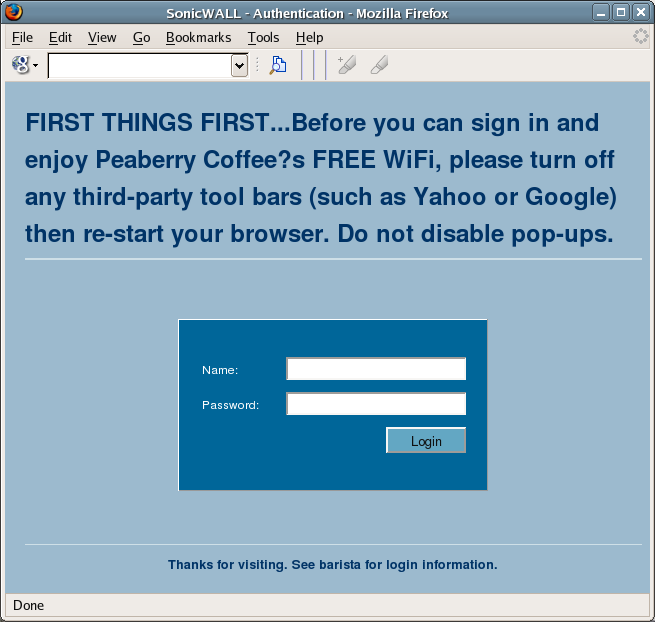Open the Bookmarks menu

(198, 37)
